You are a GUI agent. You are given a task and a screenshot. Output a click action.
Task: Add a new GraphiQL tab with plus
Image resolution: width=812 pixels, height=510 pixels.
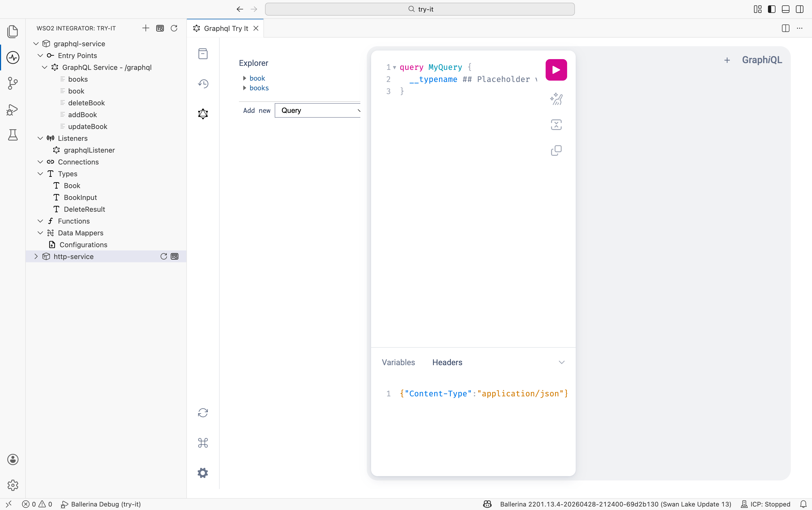point(727,60)
